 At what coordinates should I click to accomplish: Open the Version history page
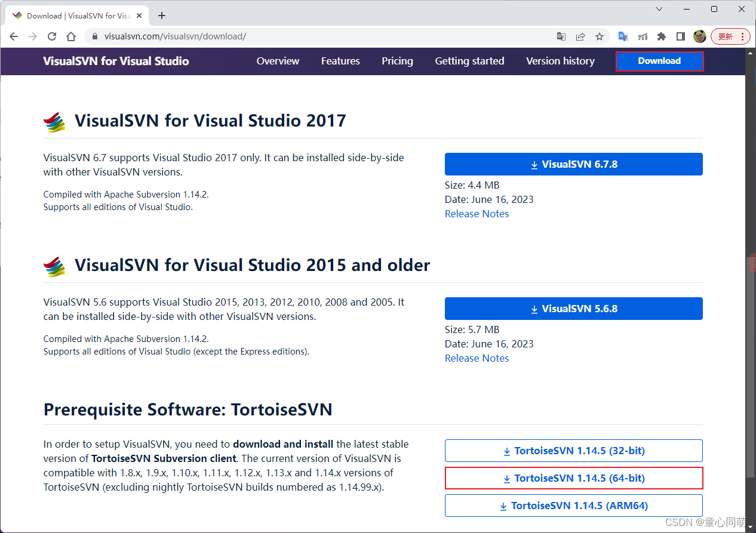pyautogui.click(x=560, y=61)
